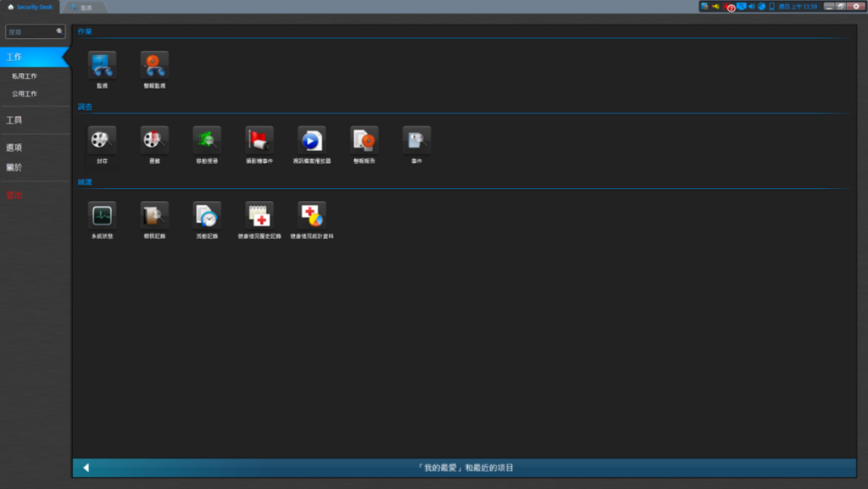Click the red 登出 logout link
The image size is (868, 489).
click(14, 195)
